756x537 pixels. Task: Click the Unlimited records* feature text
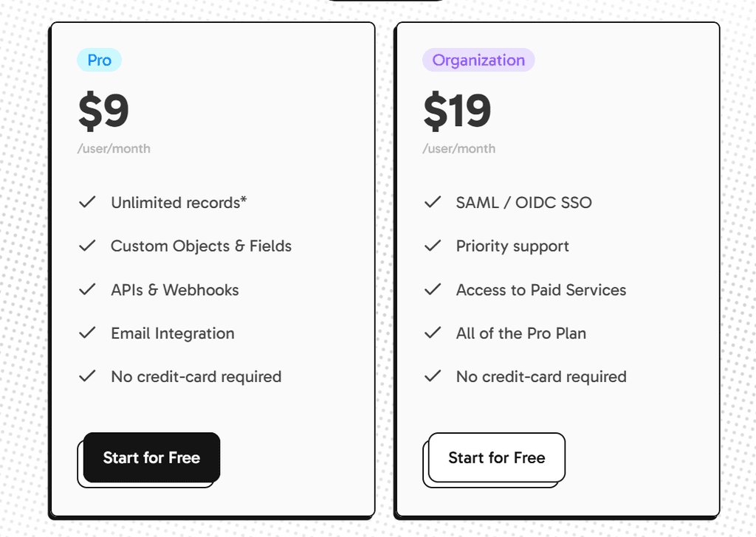pos(179,203)
